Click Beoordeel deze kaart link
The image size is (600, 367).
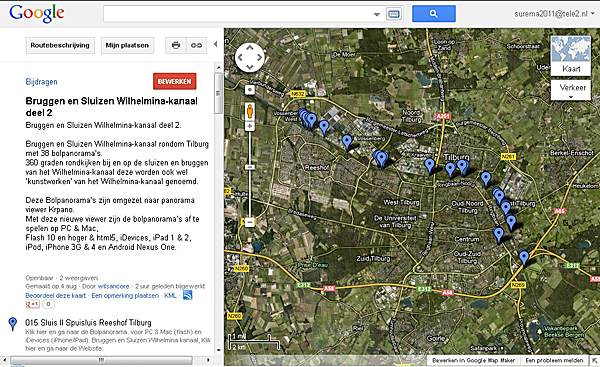[55, 295]
